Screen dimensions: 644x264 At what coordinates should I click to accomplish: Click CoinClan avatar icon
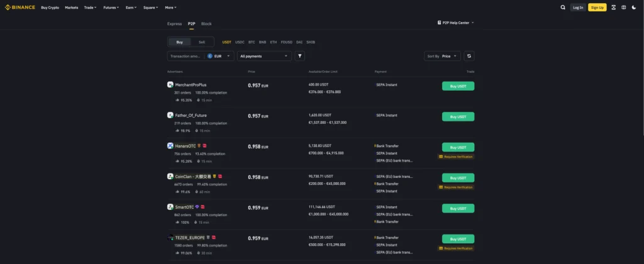170,176
